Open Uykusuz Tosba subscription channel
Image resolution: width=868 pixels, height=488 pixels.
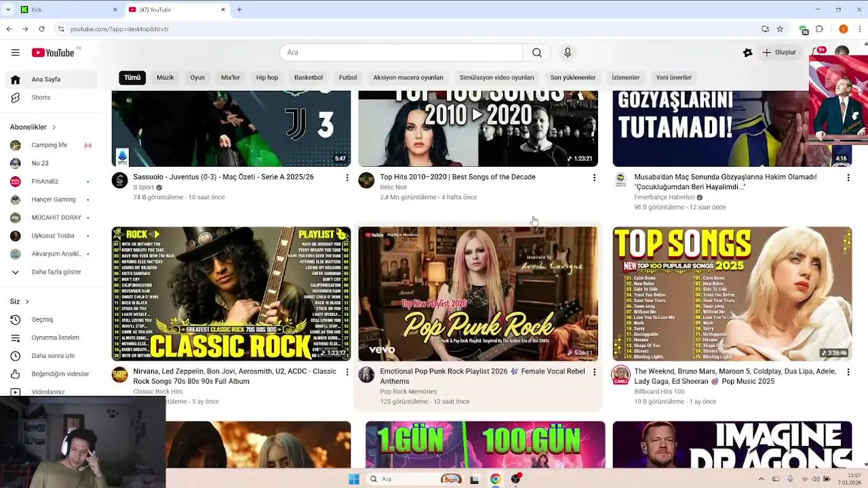(53, 236)
